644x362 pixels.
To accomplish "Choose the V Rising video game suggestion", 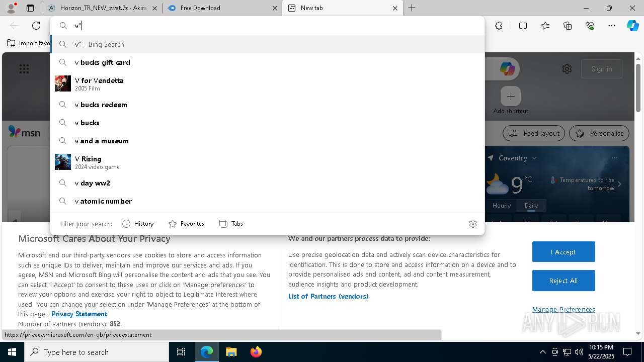I will point(267,162).
